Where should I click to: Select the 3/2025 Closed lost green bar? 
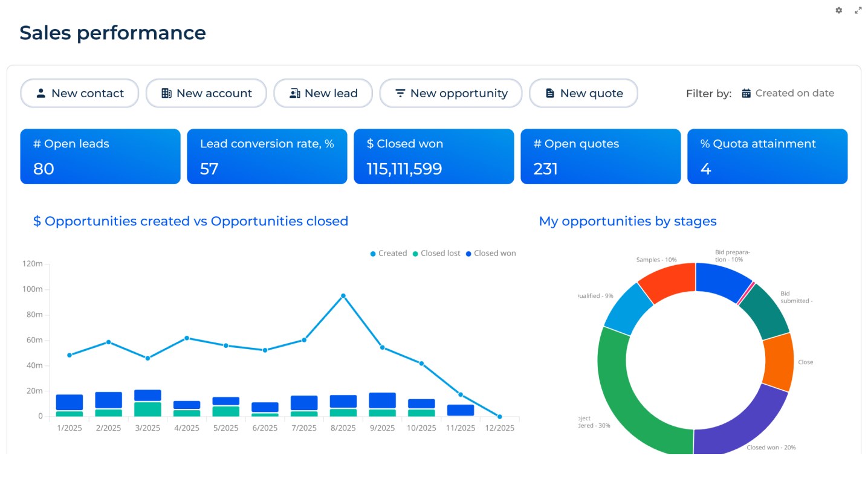coord(147,409)
